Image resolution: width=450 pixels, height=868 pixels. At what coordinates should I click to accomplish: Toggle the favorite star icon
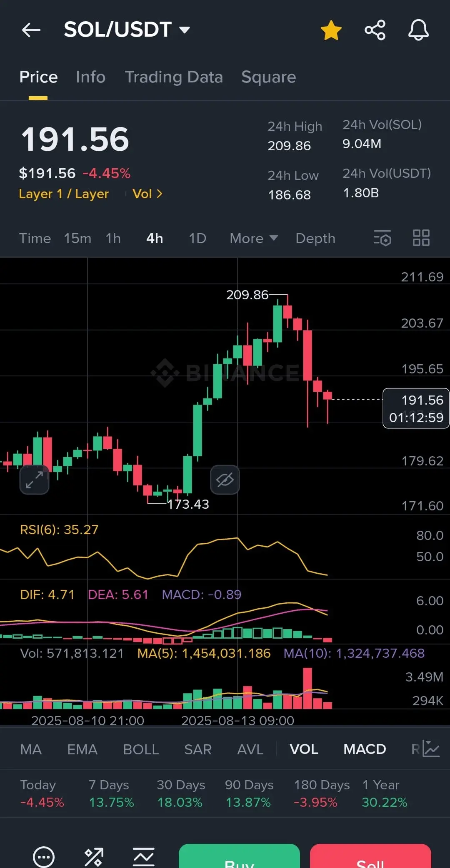point(331,30)
